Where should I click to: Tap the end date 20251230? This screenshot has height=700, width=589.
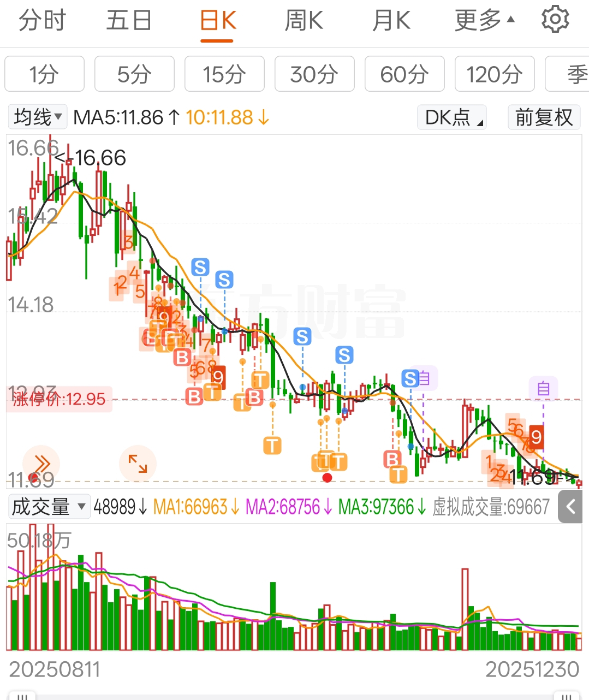point(532,669)
